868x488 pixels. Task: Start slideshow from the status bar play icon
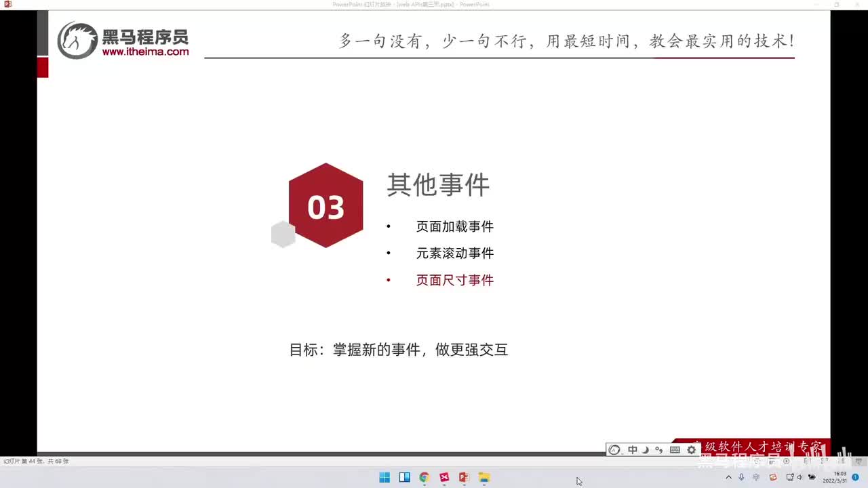tap(787, 461)
